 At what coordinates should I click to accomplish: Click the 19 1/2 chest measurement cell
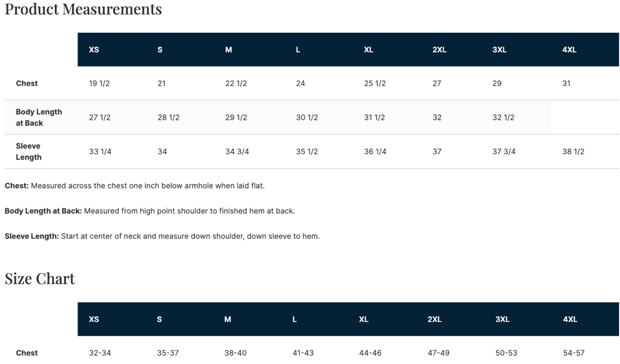click(99, 83)
